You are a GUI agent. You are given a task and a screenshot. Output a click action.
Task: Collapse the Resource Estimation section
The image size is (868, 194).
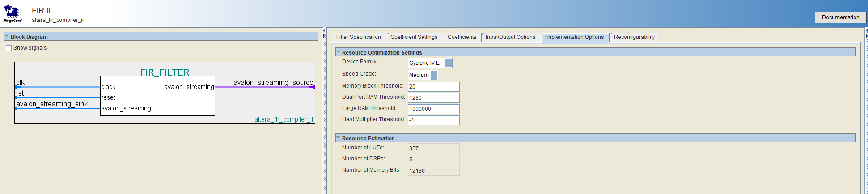tap(339, 138)
